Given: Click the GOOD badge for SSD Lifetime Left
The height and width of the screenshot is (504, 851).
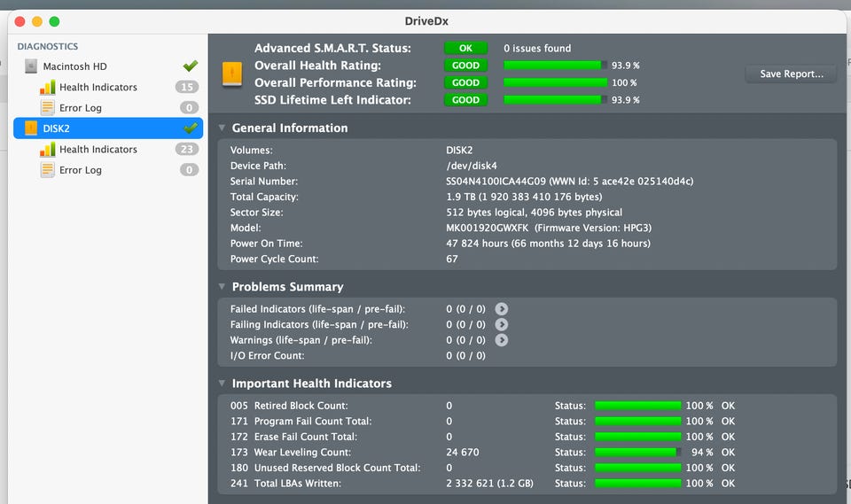Looking at the screenshot, I should click(465, 100).
